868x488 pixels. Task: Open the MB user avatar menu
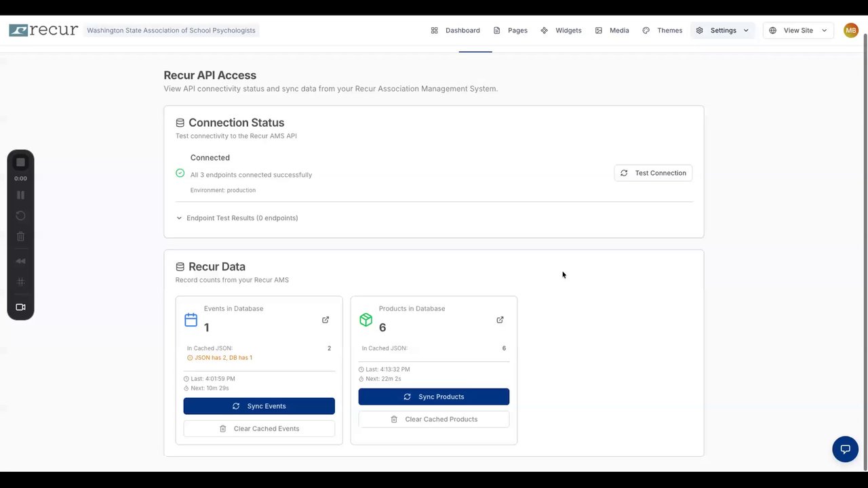click(x=851, y=30)
